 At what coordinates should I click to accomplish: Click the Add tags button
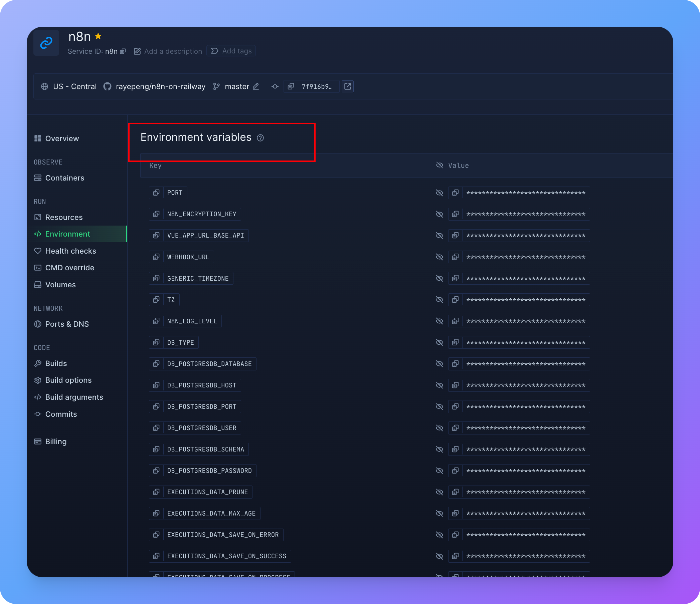(231, 51)
